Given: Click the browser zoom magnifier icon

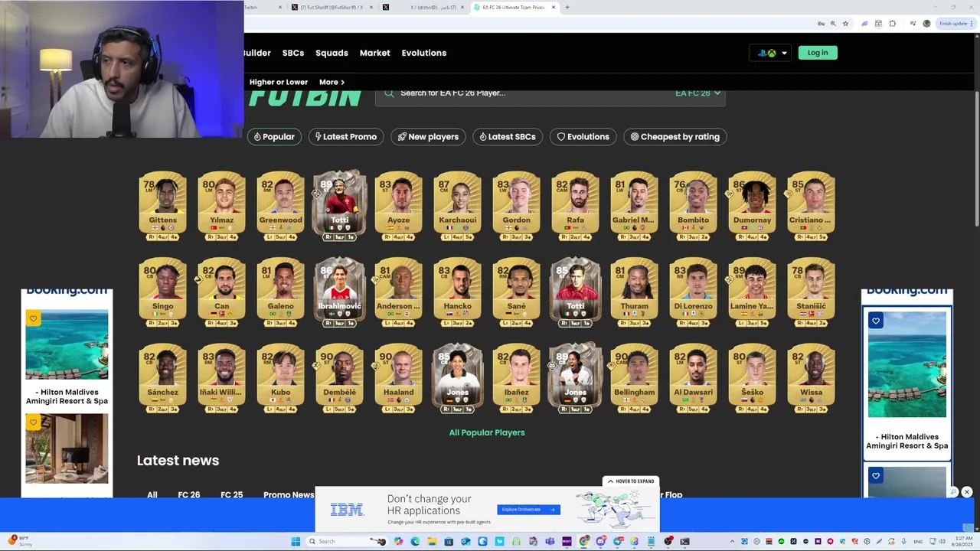Looking at the screenshot, I should pyautogui.click(x=833, y=24).
